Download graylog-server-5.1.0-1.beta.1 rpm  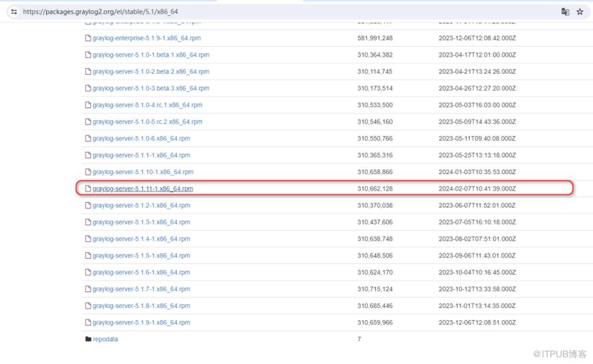pos(151,55)
